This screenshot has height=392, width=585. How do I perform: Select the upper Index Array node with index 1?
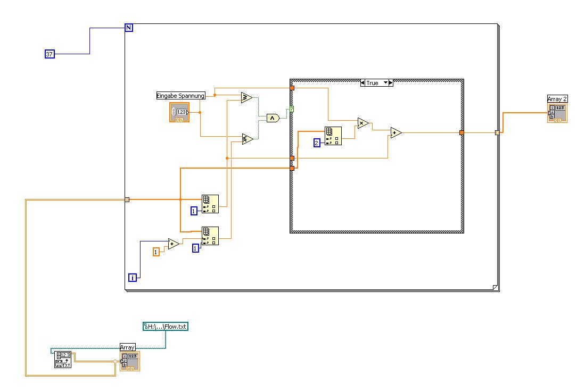coord(210,204)
